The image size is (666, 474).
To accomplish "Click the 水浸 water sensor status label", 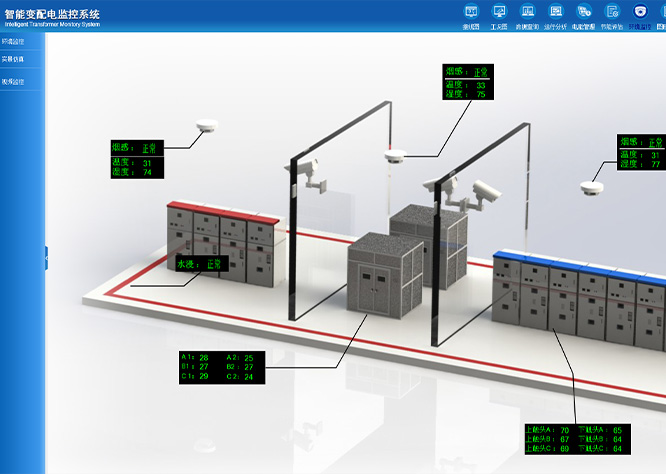I will [202, 264].
